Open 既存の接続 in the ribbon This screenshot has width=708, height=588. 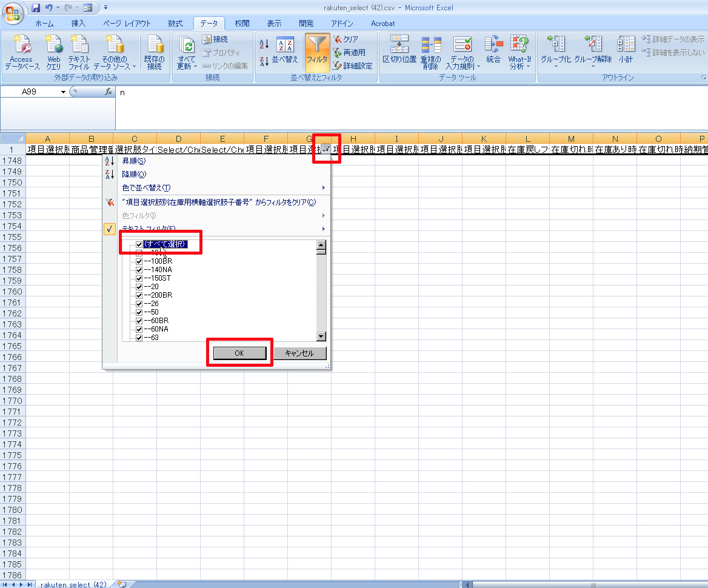point(155,52)
